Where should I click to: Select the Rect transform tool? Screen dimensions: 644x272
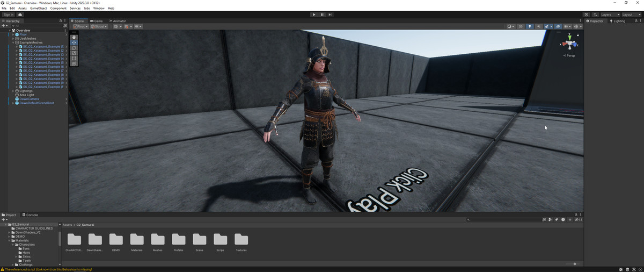tap(74, 58)
